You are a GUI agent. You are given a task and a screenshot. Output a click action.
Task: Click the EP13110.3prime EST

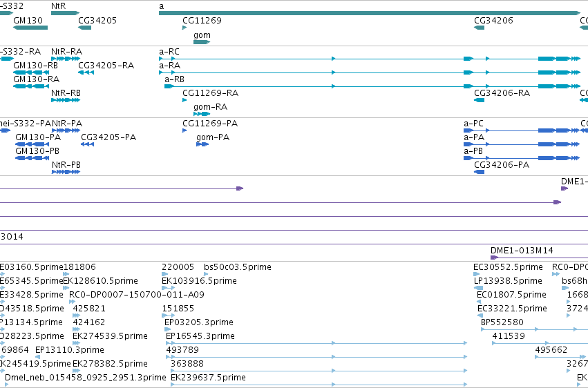37,358
